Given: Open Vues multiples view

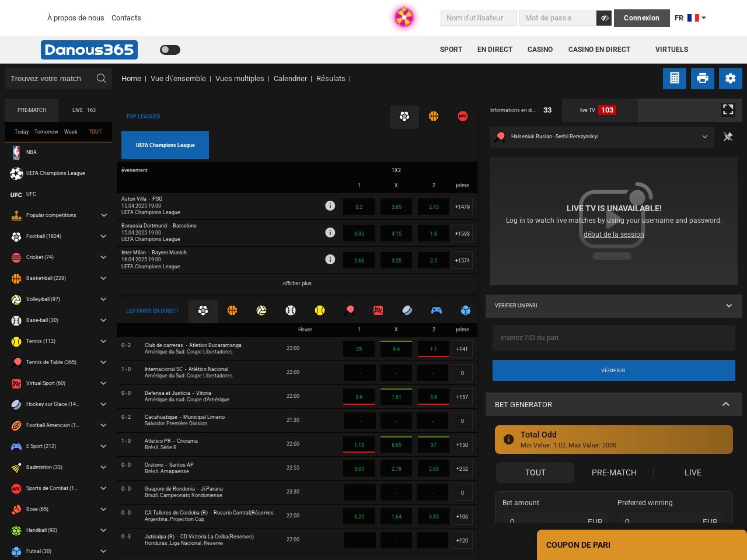Looking at the screenshot, I should (x=239, y=79).
